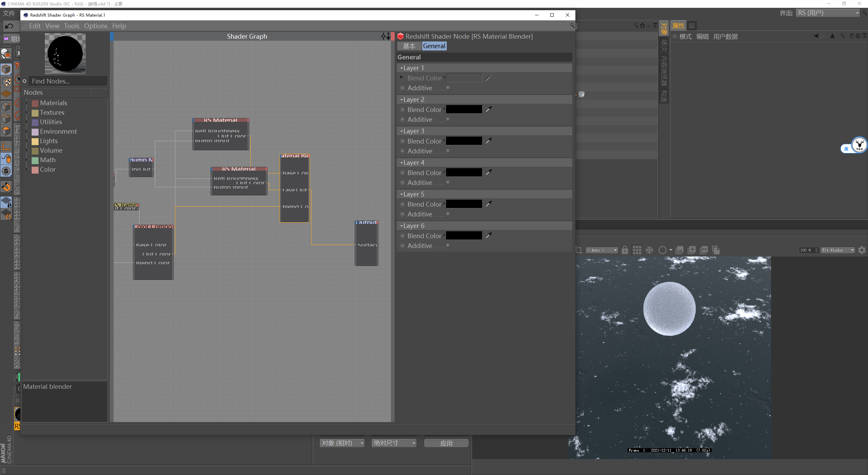Viewport: 868px width, 475px height.
Task: Click the 应用 apply button
Action: 446,443
